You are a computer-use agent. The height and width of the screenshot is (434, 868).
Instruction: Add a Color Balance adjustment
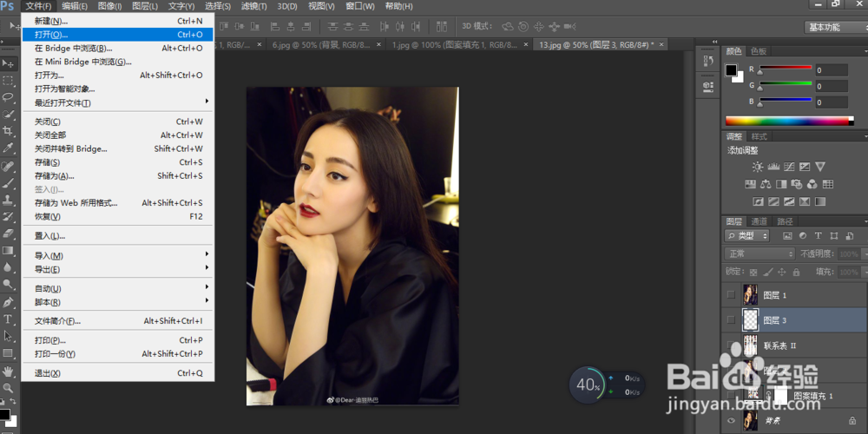[766, 184]
